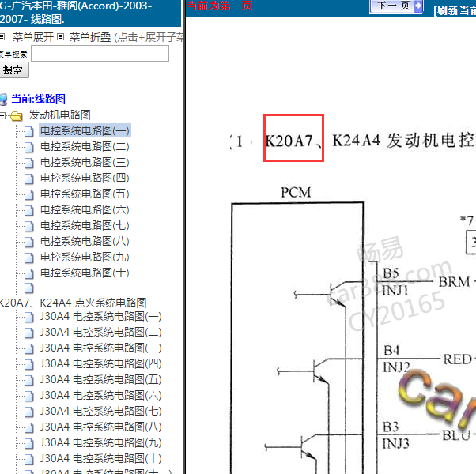476x474 pixels.
Task: Click page icon beside J30A4 电控系统电路图(九)
Action: pos(28,443)
